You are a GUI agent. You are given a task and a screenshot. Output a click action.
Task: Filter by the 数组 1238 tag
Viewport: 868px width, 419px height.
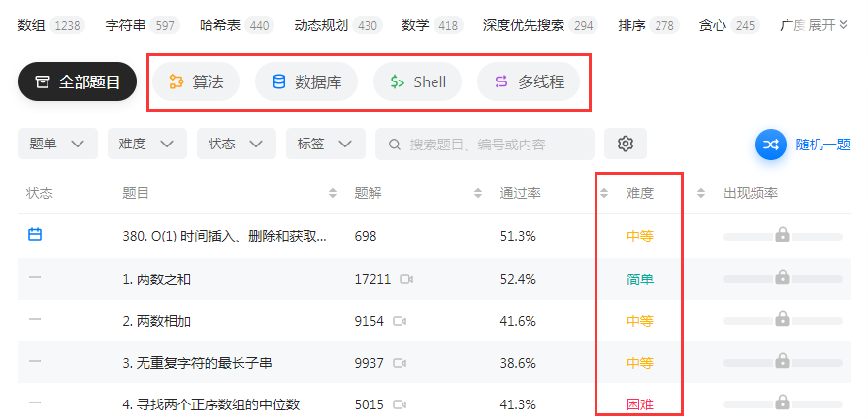pyautogui.click(x=51, y=25)
